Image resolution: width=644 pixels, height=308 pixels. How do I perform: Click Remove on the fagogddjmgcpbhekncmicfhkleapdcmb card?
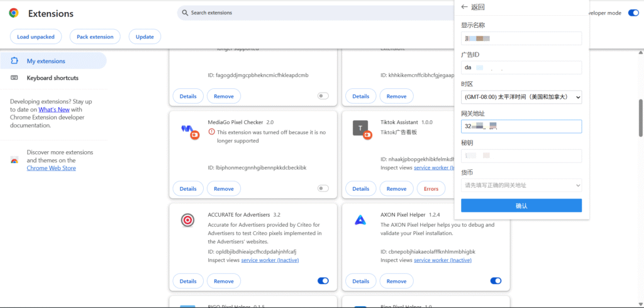224,96
